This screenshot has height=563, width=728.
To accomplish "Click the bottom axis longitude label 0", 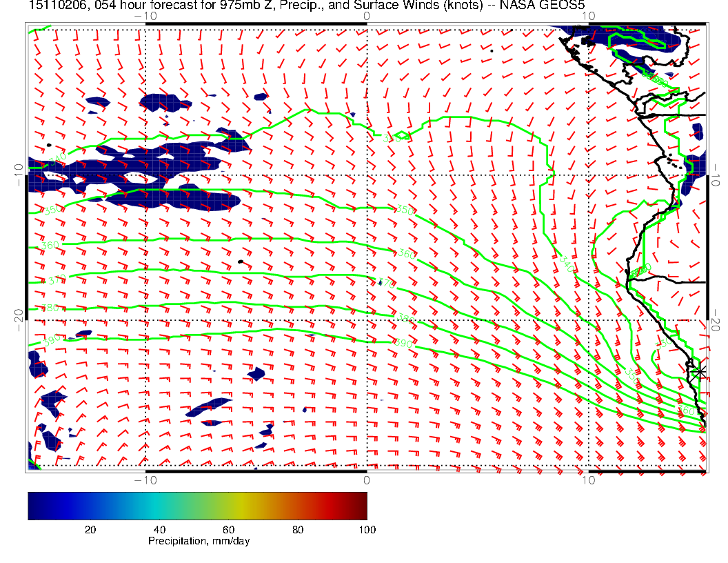I will [367, 479].
